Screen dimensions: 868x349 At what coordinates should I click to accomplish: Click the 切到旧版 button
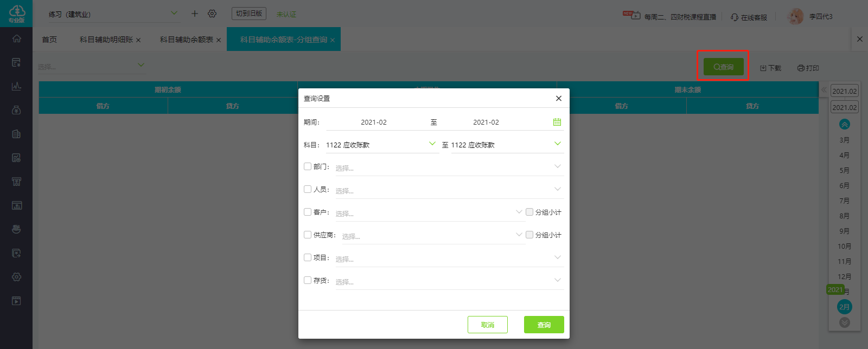(249, 14)
